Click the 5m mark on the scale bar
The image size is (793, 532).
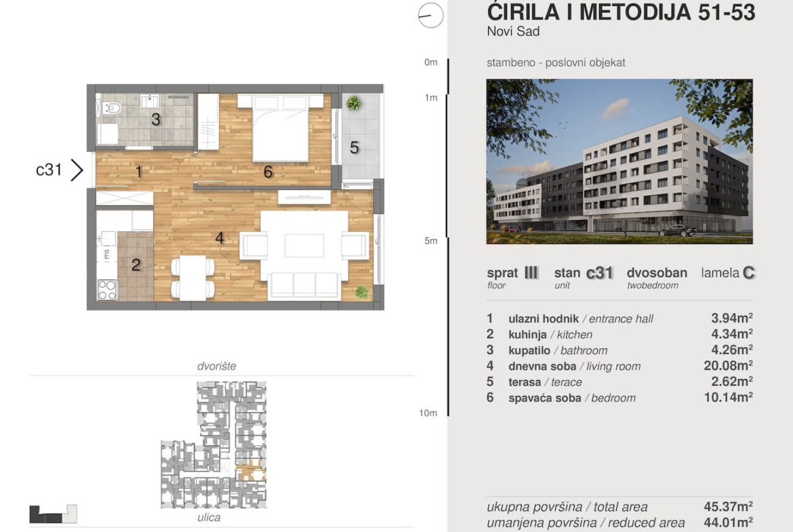pos(430,241)
